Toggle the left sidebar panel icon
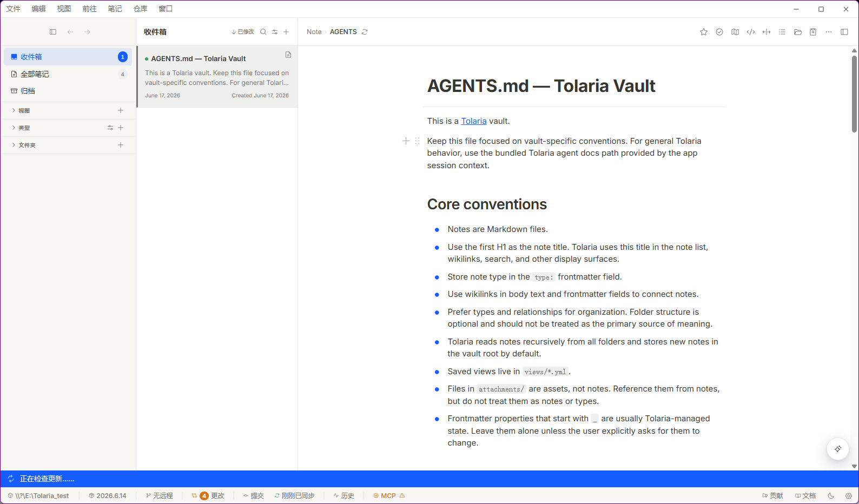 coord(53,32)
